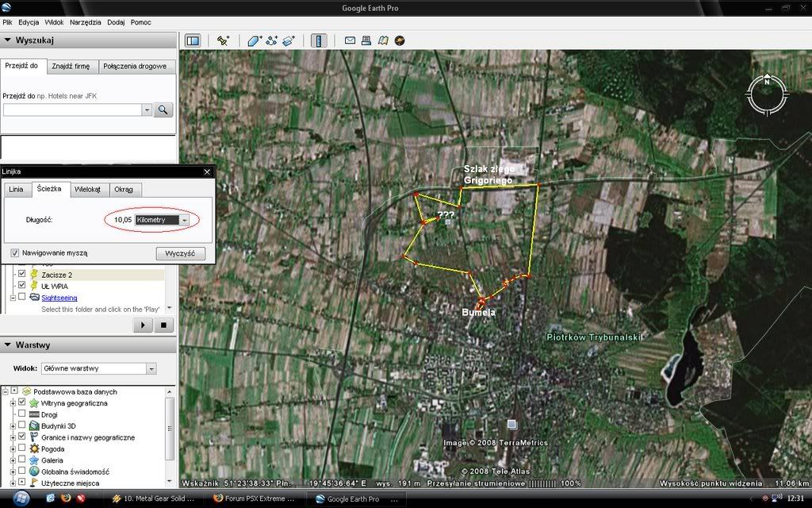Toggle the sidebar visibility toolbar icon

pyautogui.click(x=193, y=40)
